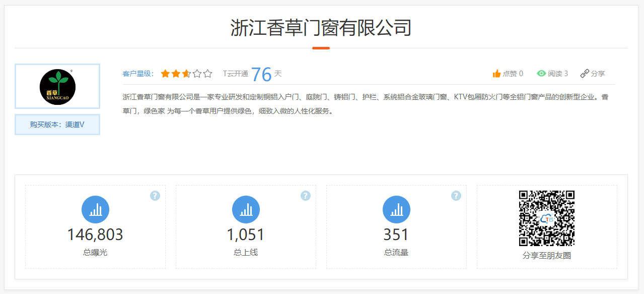Click the share link chain icon

point(585,74)
